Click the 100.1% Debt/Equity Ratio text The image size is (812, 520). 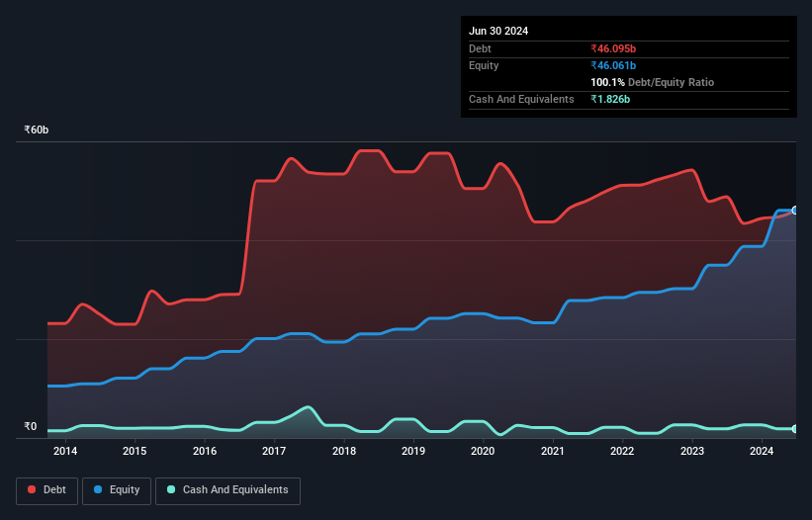pyautogui.click(x=652, y=82)
